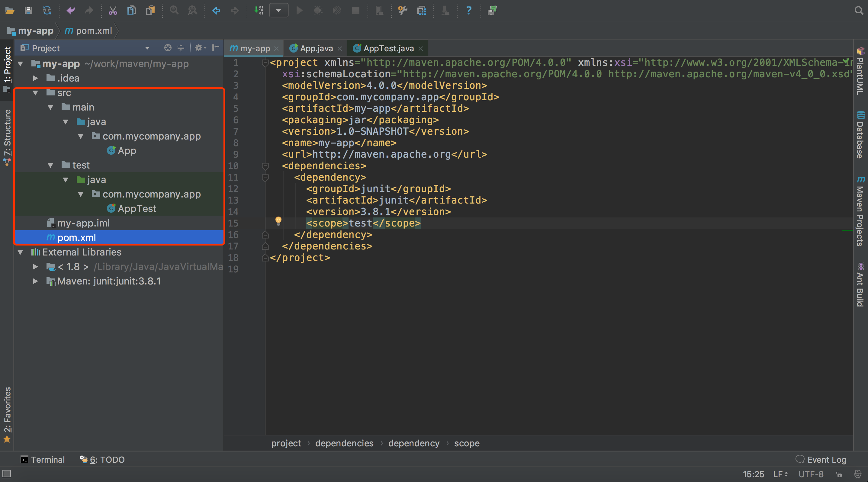The height and width of the screenshot is (482, 868).
Task: Select the AppTest class in the tree
Action: pos(131,208)
